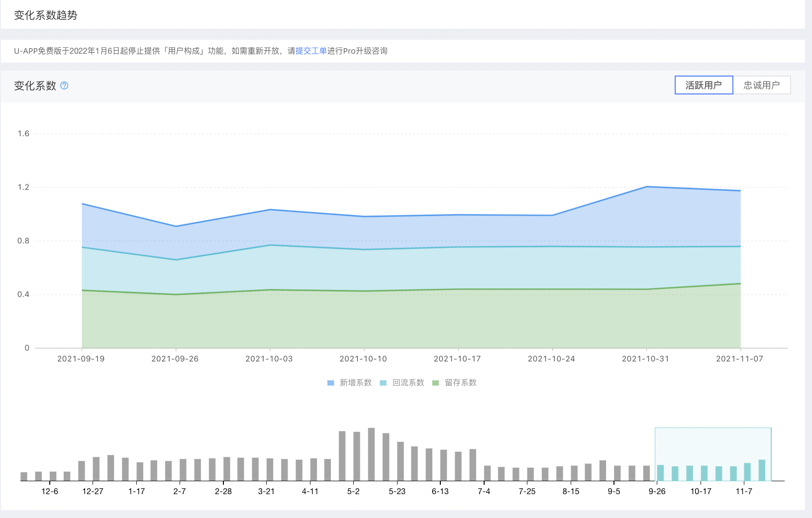
Task: Click the 2021-10-17 x-axis label
Action: coord(457,359)
